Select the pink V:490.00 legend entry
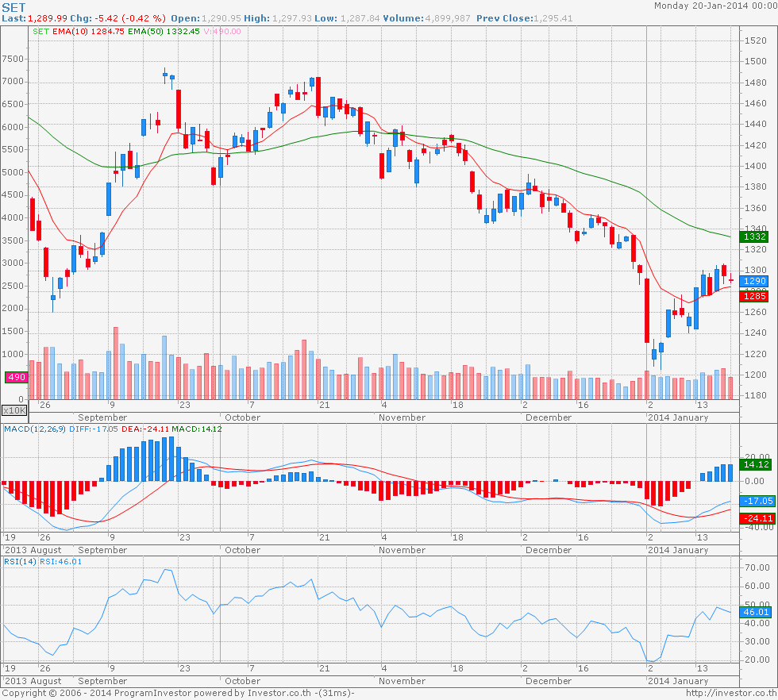The image size is (778, 700). coord(222,31)
